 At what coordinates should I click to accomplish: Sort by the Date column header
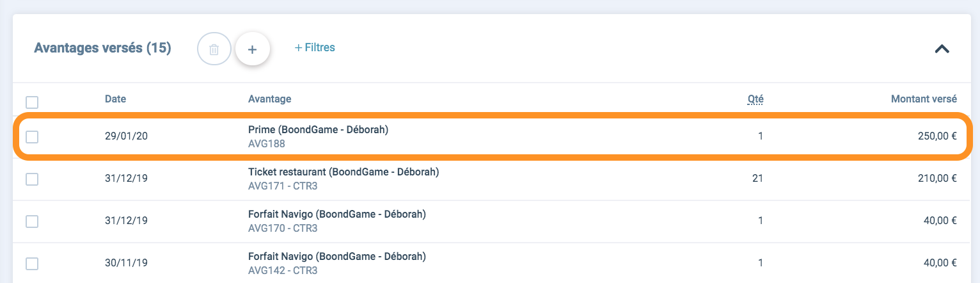pyautogui.click(x=116, y=99)
